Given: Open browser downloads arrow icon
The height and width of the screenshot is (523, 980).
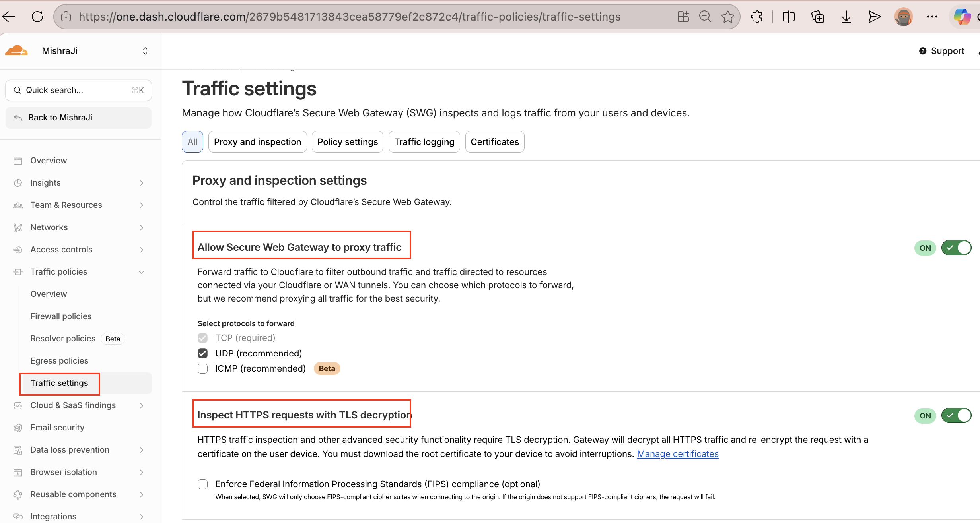Looking at the screenshot, I should point(846,17).
